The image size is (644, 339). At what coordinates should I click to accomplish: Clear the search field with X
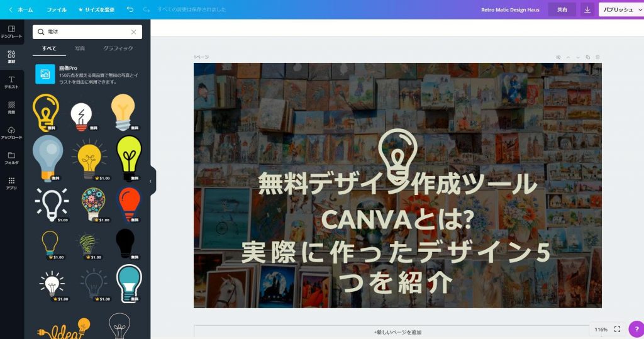133,31
